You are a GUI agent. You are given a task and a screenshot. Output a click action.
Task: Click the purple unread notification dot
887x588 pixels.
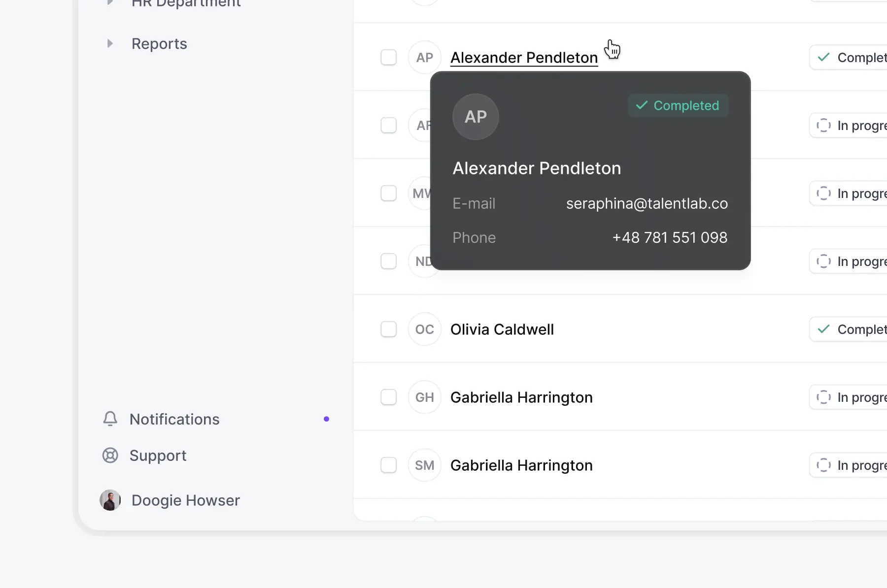[326, 419]
